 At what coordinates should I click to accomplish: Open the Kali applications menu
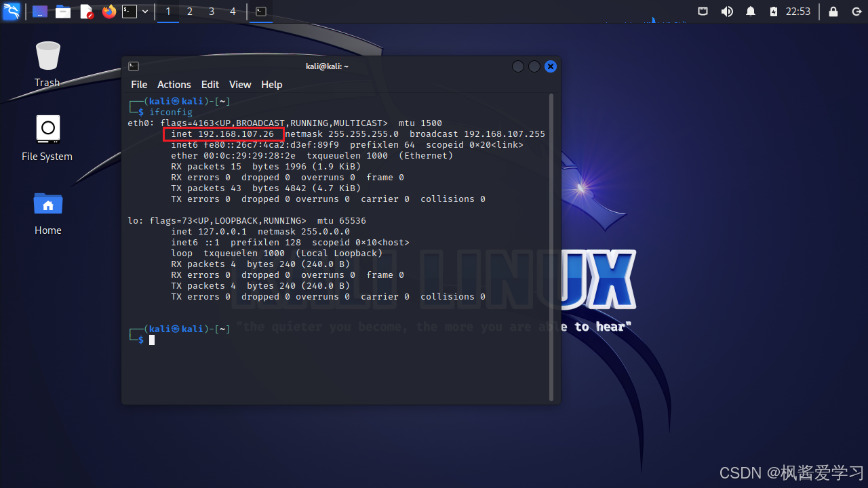pyautogui.click(x=12, y=11)
